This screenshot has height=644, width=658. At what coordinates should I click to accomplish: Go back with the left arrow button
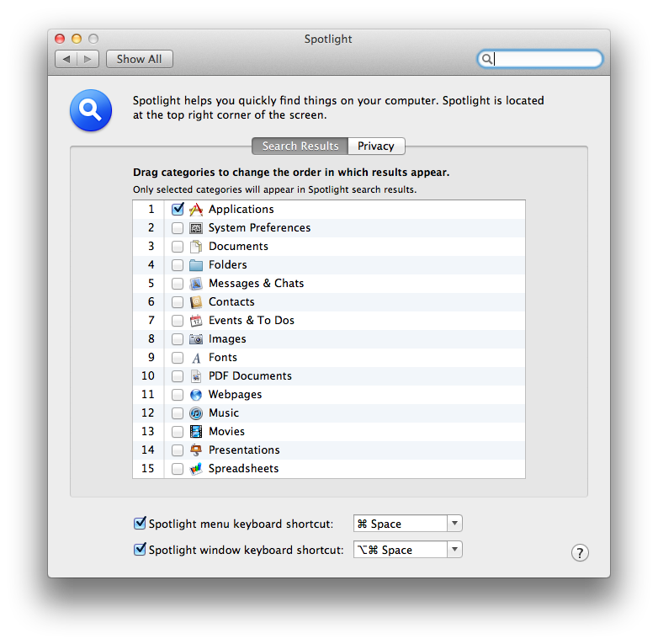pos(66,59)
